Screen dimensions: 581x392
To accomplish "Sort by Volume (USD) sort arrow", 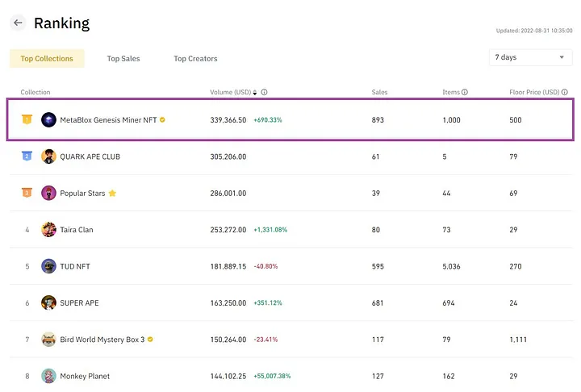I will [256, 92].
